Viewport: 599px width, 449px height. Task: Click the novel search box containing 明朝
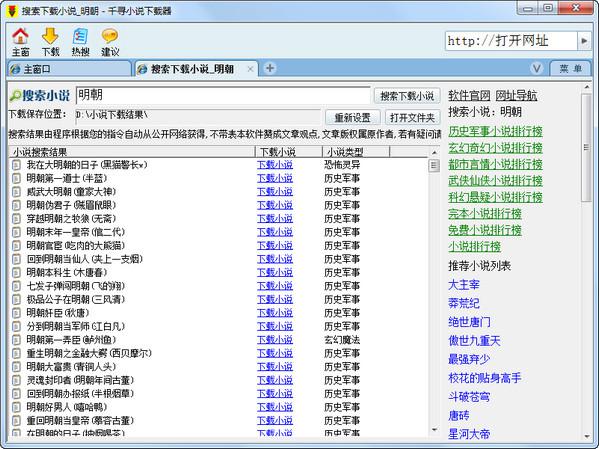coord(223,95)
